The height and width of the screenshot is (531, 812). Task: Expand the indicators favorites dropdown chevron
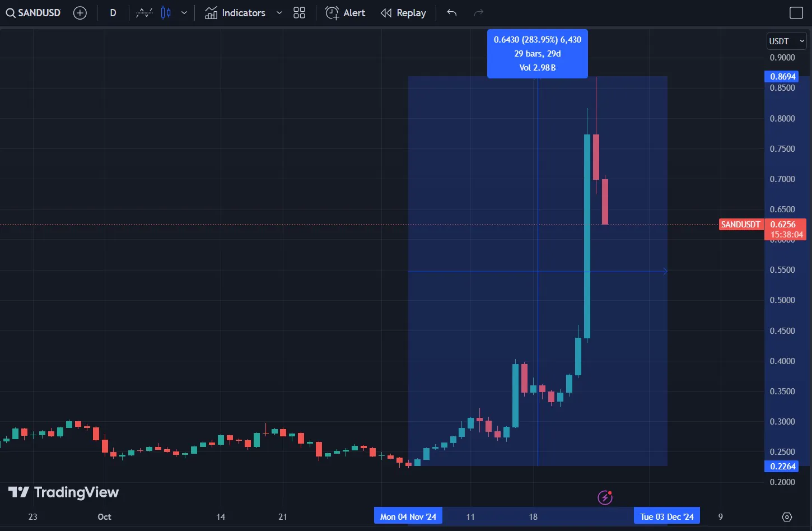[279, 12]
